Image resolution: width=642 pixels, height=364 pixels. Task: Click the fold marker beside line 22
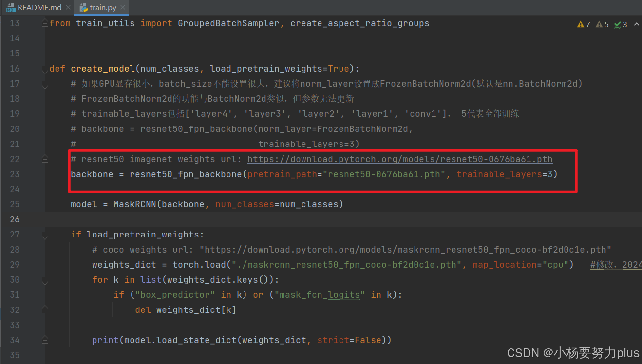coord(44,159)
